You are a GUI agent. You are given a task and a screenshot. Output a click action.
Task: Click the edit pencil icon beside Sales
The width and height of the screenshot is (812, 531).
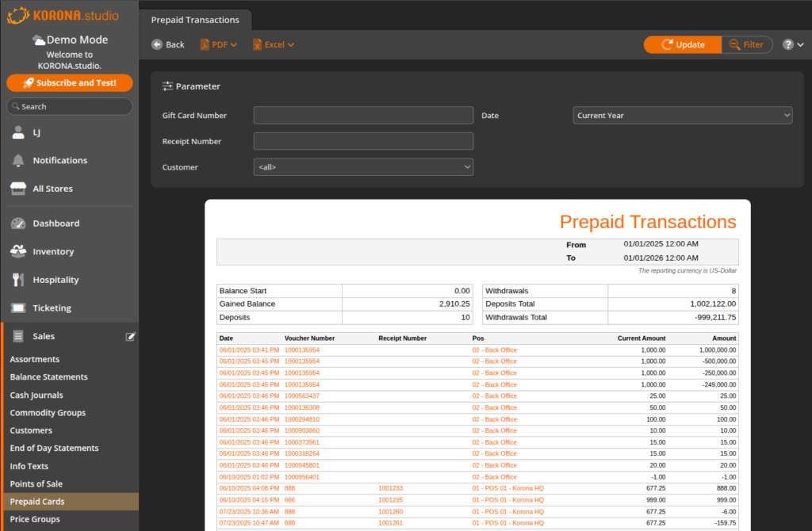pyautogui.click(x=131, y=336)
